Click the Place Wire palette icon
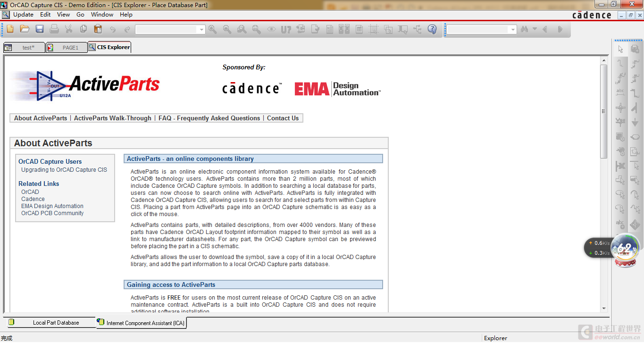The image size is (644, 343). [x=620, y=64]
